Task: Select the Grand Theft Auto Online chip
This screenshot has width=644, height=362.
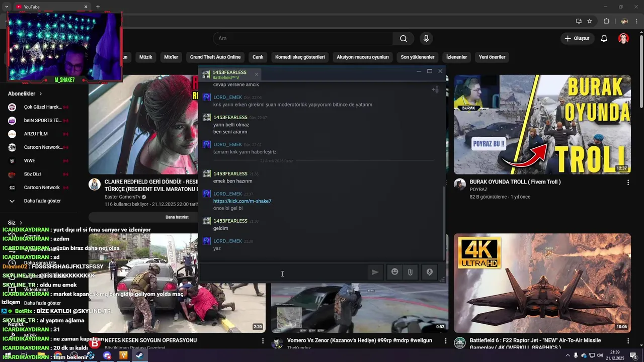Action: [215, 57]
